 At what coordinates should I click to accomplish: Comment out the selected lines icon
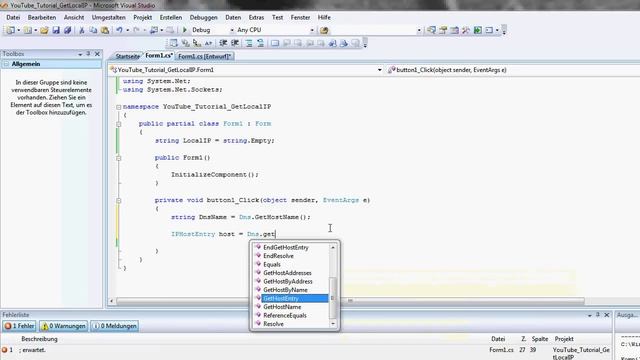[x=249, y=43]
